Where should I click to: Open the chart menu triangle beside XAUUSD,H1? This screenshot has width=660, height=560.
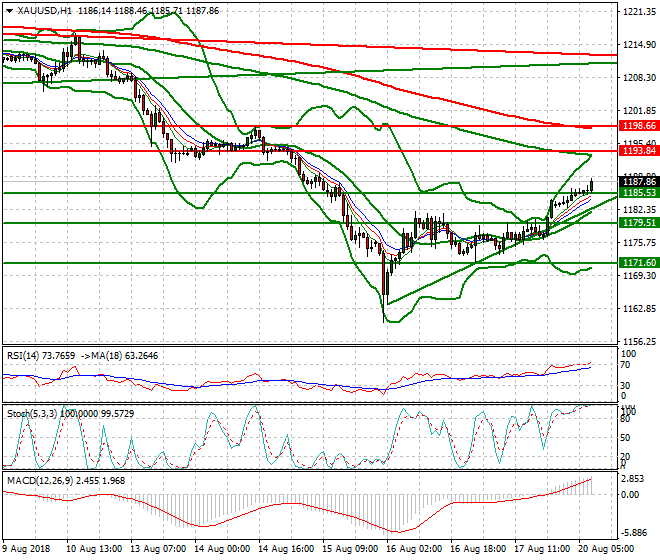click(9, 11)
